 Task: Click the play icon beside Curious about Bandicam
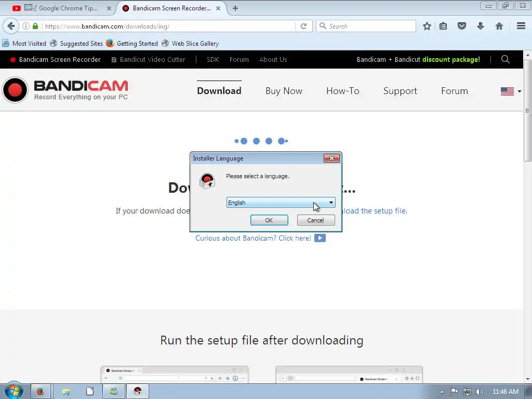(x=320, y=238)
